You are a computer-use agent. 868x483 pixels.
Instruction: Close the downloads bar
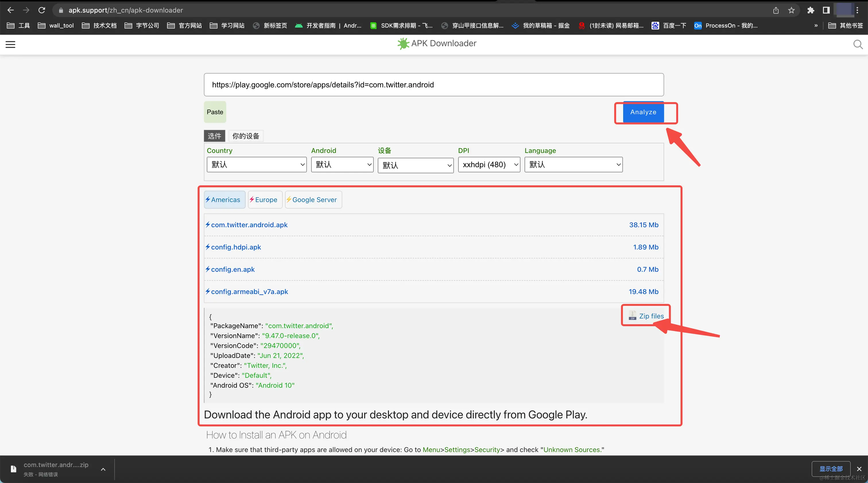[x=859, y=469]
